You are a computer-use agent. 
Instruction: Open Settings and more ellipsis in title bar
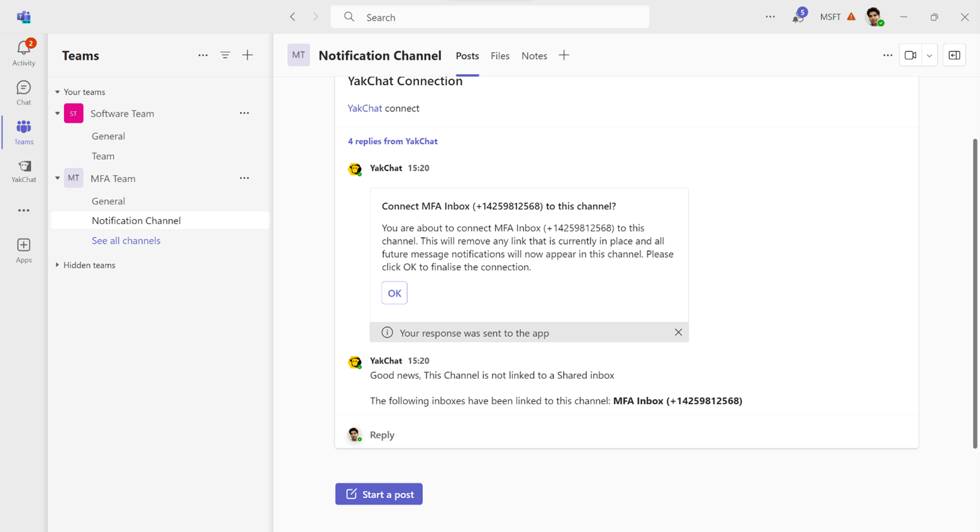click(x=770, y=17)
